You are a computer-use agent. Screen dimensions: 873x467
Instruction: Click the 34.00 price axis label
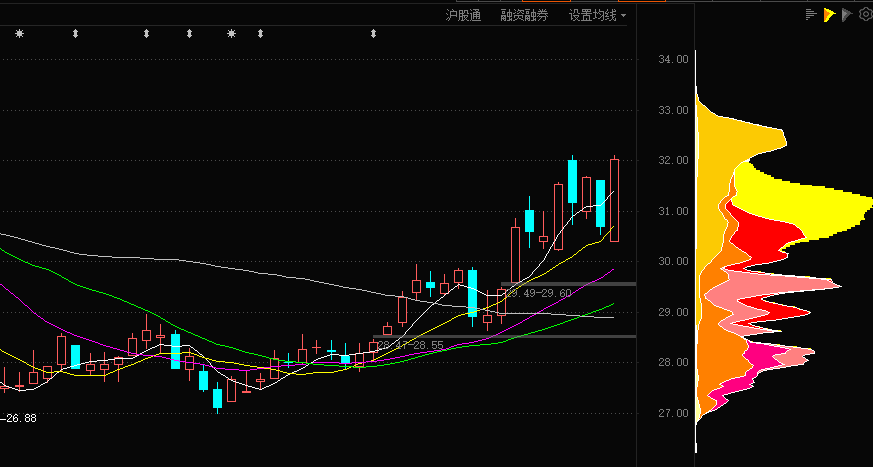click(673, 60)
